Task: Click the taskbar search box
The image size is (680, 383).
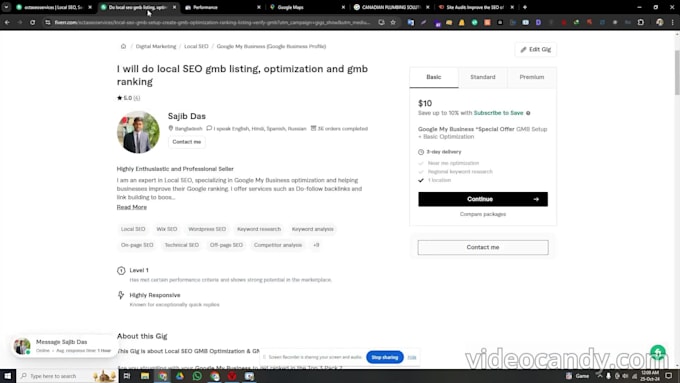Action: [67, 376]
